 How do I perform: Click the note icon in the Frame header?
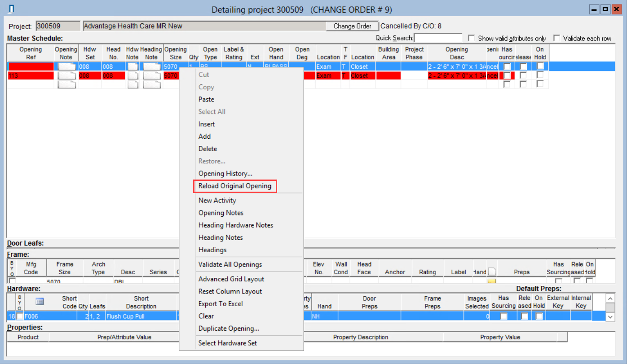click(492, 272)
